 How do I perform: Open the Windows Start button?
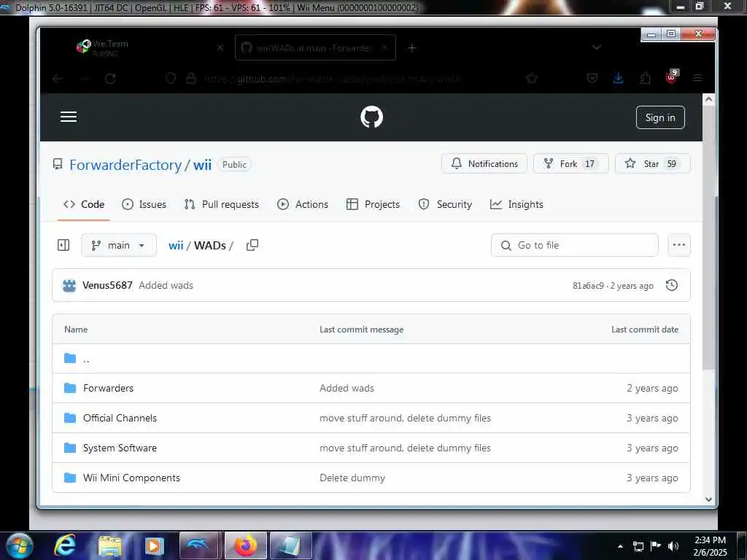coord(18,545)
